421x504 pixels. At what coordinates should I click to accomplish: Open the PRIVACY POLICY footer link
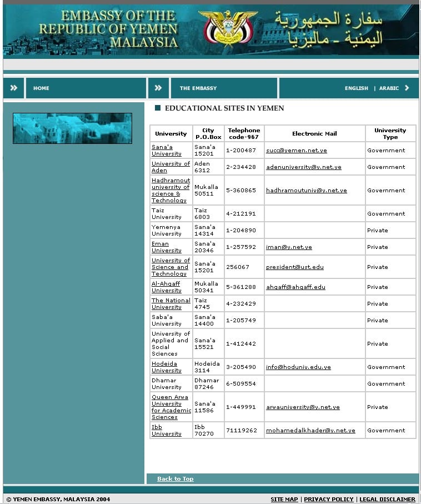click(x=328, y=499)
